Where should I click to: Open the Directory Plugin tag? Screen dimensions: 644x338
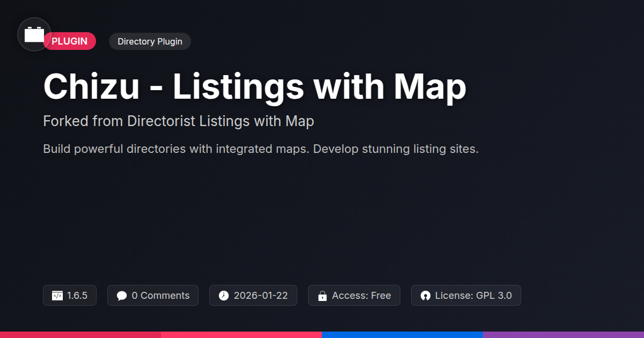[150, 41]
